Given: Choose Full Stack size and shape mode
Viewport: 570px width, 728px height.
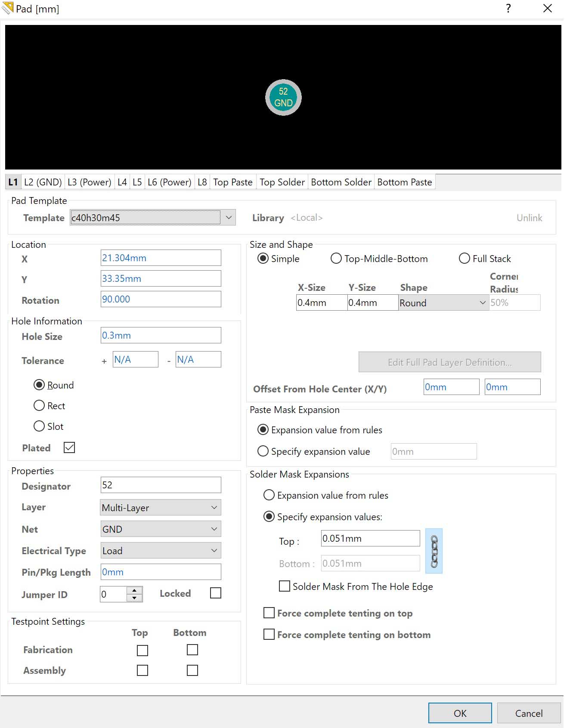Looking at the screenshot, I should pos(464,259).
